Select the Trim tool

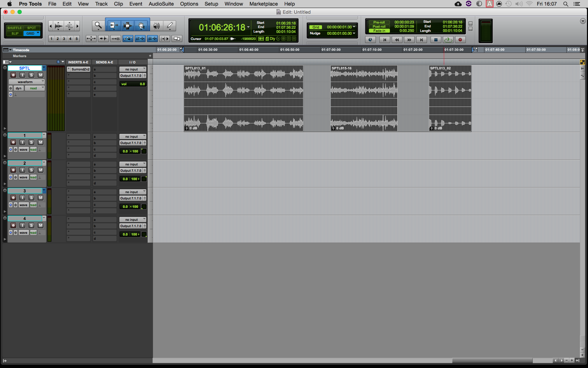113,26
